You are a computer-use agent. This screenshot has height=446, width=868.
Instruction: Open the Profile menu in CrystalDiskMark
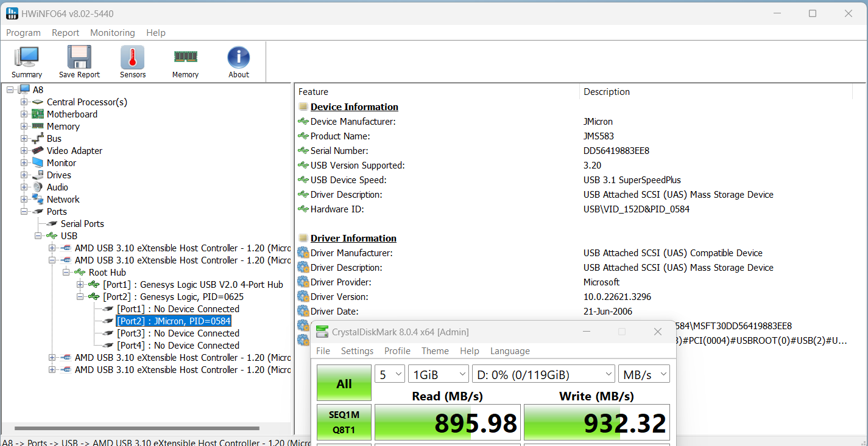(397, 351)
